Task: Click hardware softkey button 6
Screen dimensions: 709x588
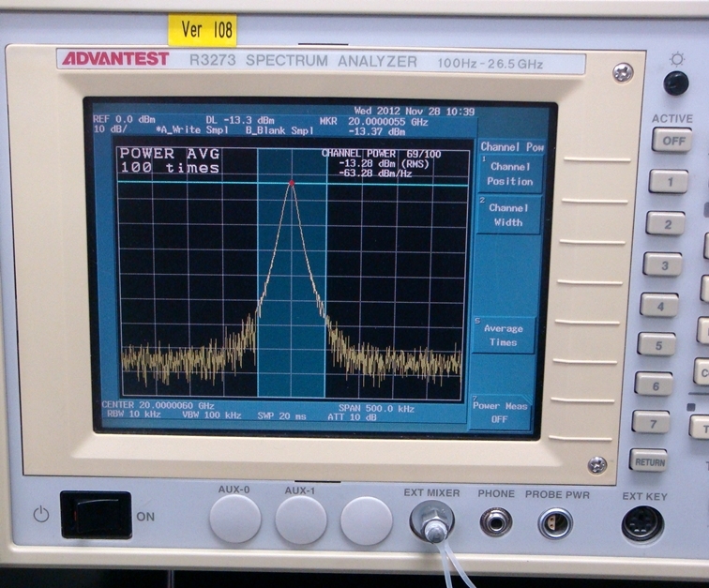Action: [x=654, y=384]
